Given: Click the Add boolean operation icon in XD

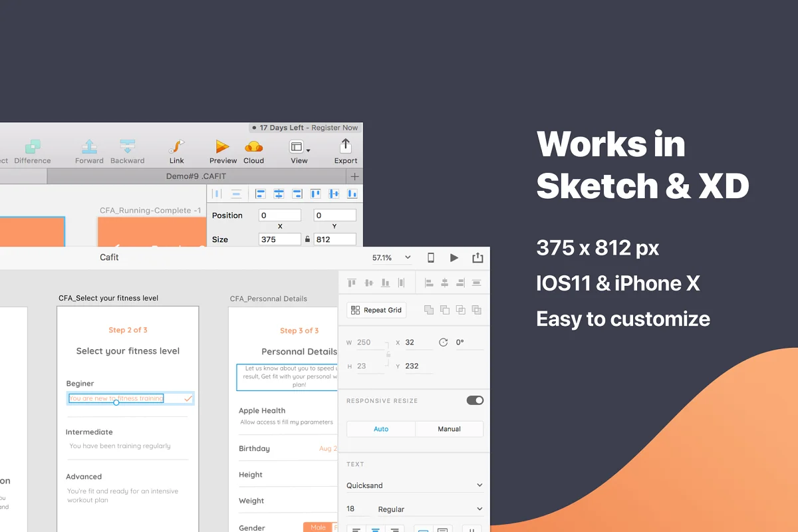Looking at the screenshot, I should (428, 310).
